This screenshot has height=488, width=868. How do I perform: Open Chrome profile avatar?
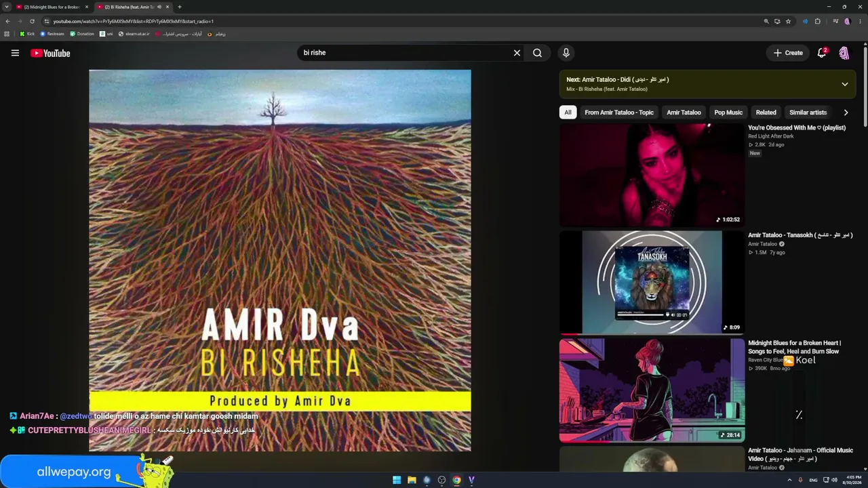point(847,21)
